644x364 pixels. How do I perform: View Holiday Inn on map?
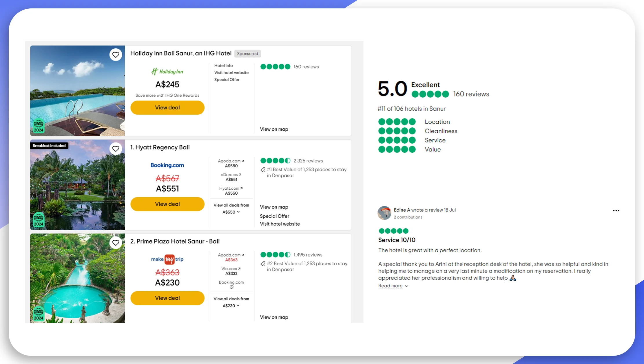coord(274,129)
